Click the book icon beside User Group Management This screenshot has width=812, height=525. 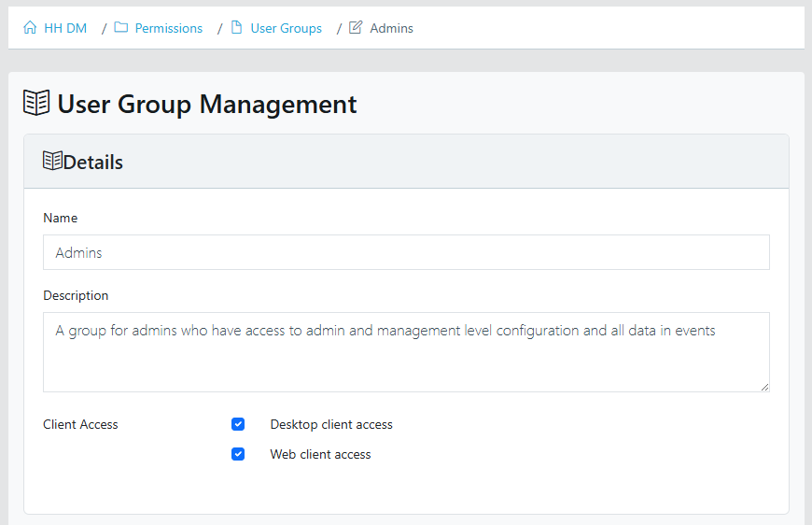coord(36,103)
